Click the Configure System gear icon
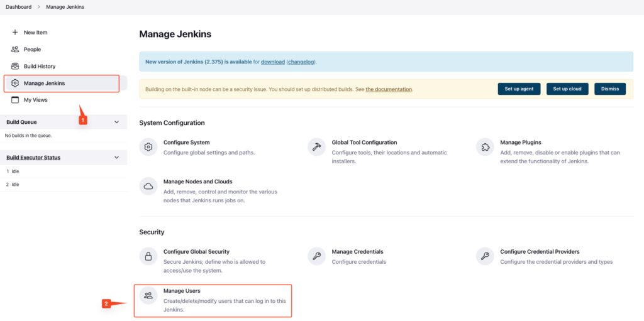The height and width of the screenshot is (321, 644). (148, 147)
